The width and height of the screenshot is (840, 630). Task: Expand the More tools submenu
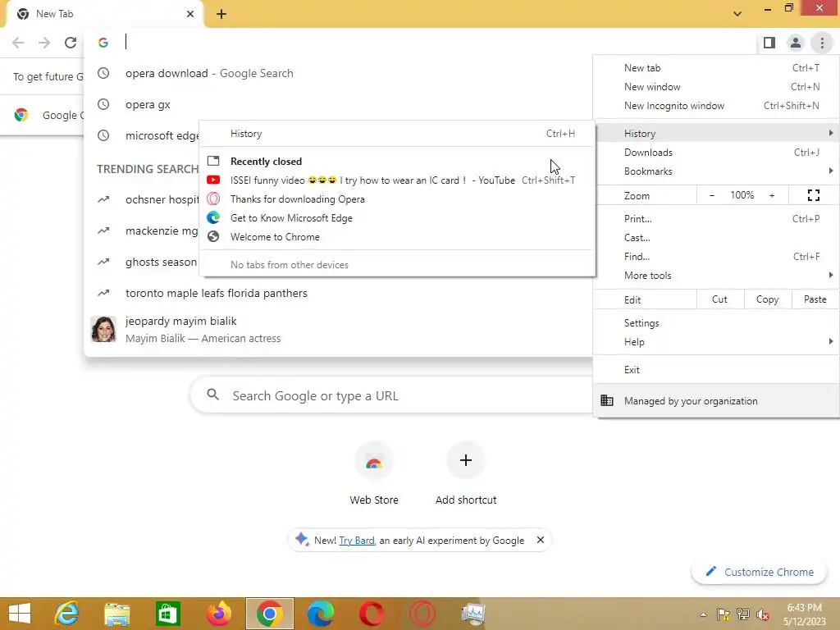pyautogui.click(x=716, y=276)
